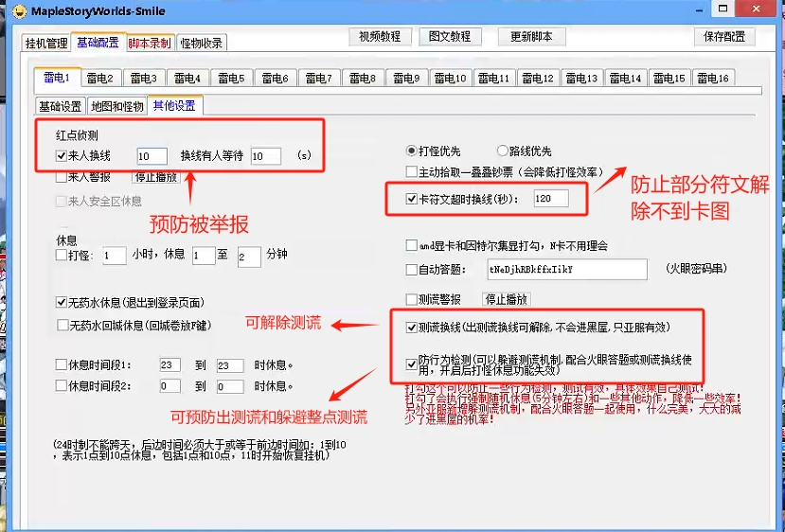Open the 图文教程 button
The image size is (785, 532).
(450, 37)
